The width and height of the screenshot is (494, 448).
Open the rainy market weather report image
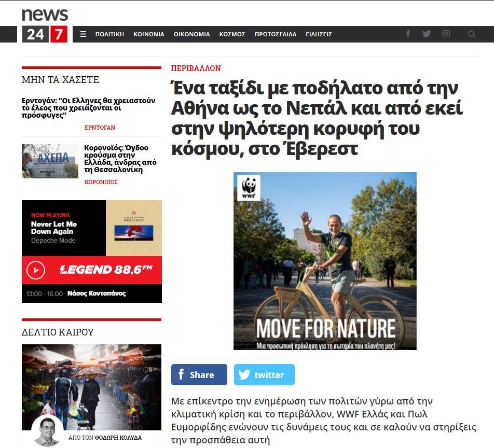[91, 387]
